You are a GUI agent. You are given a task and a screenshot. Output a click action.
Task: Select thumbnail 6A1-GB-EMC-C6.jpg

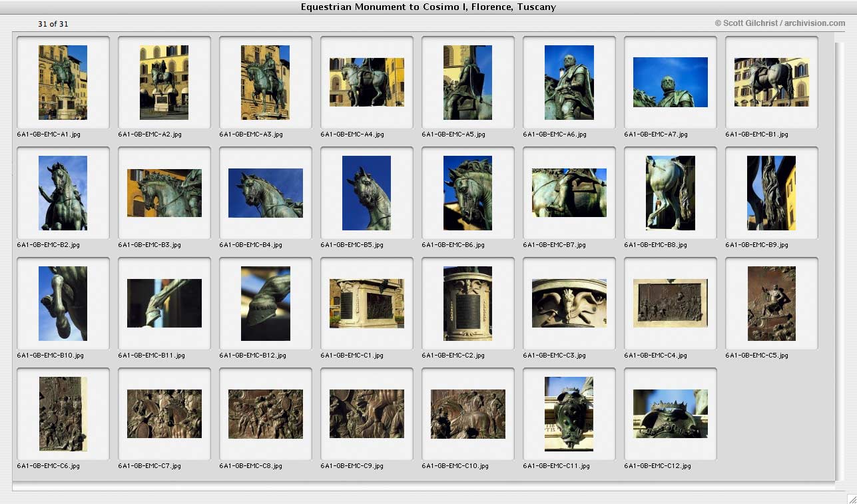coord(63,413)
